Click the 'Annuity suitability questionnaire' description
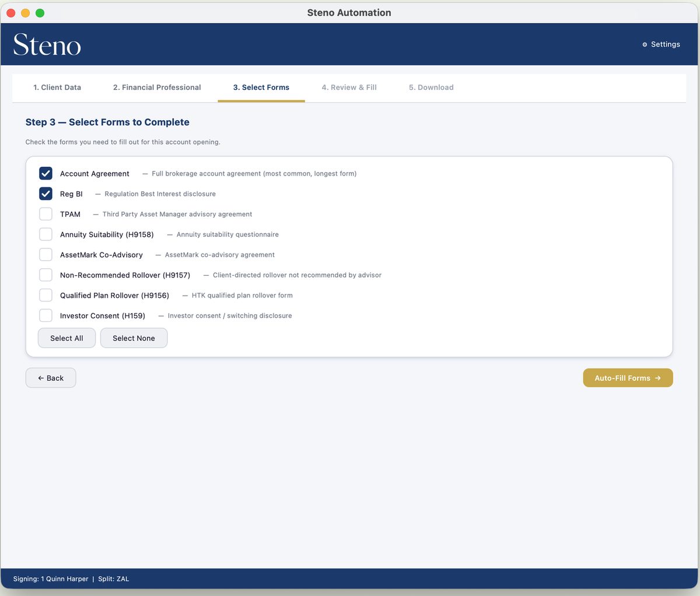 (228, 234)
